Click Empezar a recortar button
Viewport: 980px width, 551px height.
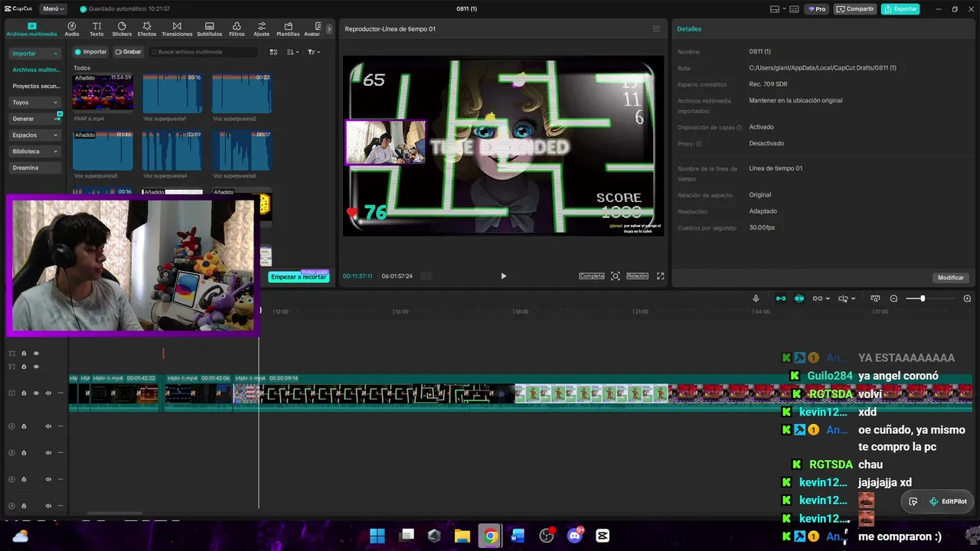click(x=299, y=277)
